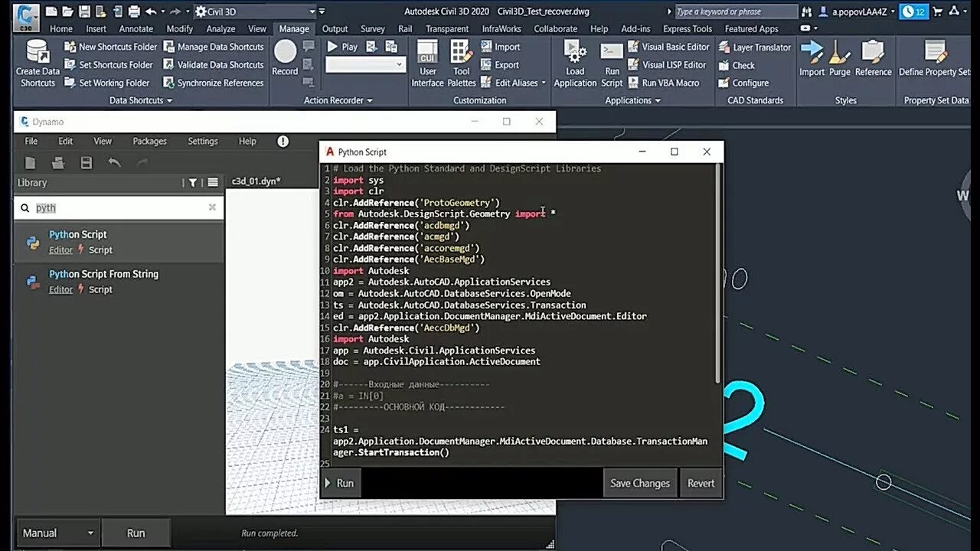980x551 pixels.
Task: Click the Dynamo notification exclamation icon
Action: (x=283, y=141)
